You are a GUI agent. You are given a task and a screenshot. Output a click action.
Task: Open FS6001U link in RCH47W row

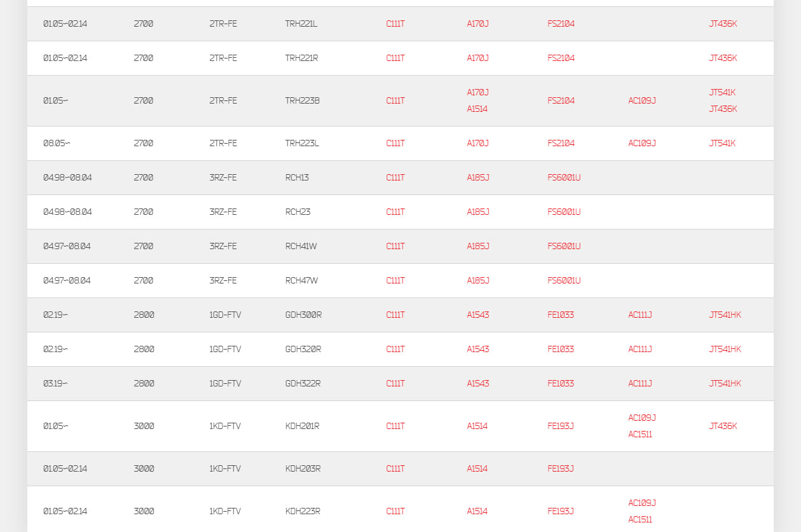(x=564, y=281)
